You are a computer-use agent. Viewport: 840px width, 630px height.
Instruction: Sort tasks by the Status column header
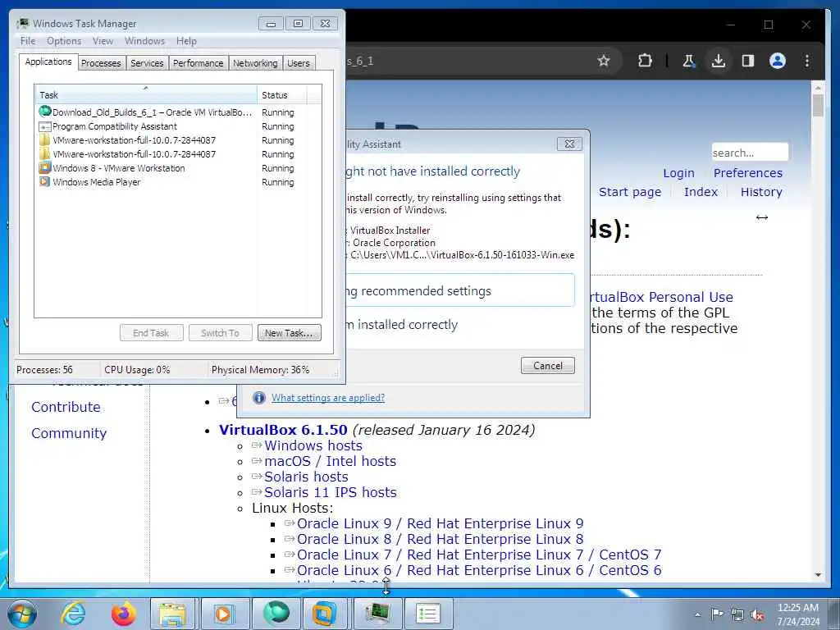pos(282,95)
